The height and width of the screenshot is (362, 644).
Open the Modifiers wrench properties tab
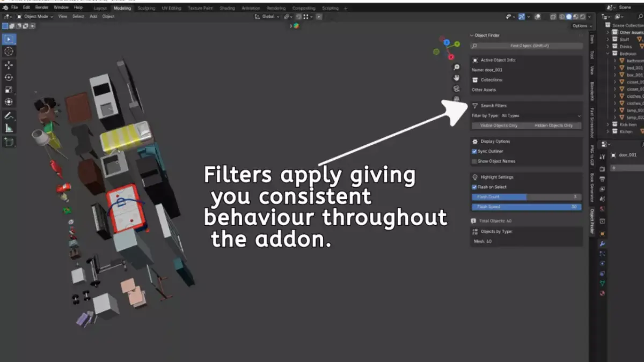click(603, 243)
